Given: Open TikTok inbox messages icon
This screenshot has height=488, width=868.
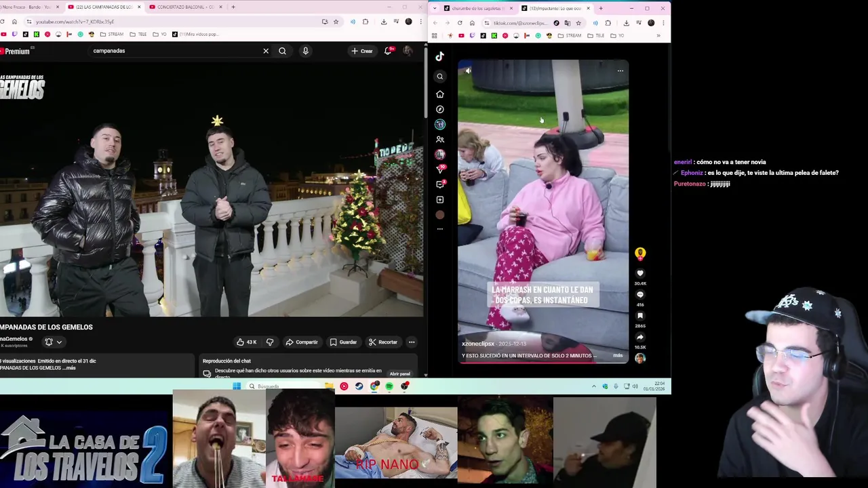Looking at the screenshot, I should [x=439, y=184].
